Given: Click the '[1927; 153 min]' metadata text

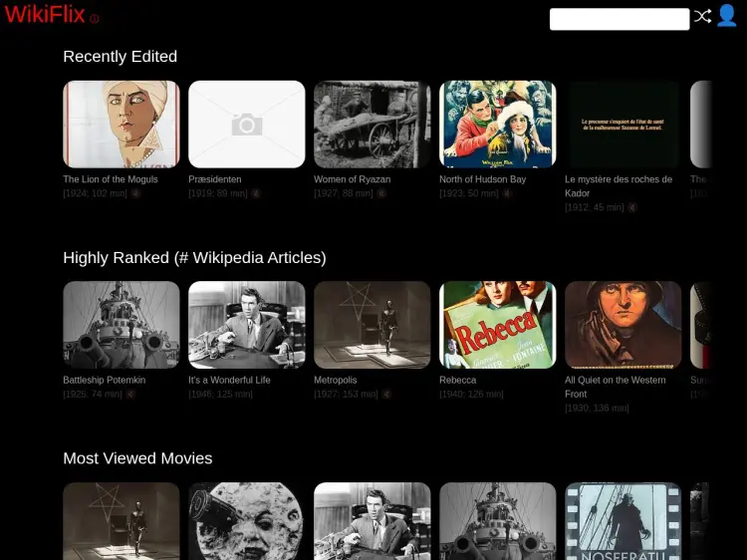Looking at the screenshot, I should coord(346,395).
